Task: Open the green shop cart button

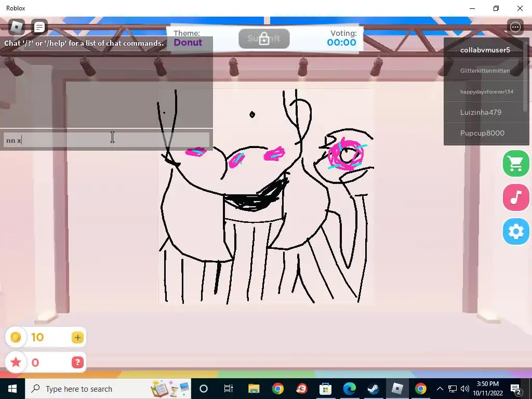Action: (x=516, y=164)
